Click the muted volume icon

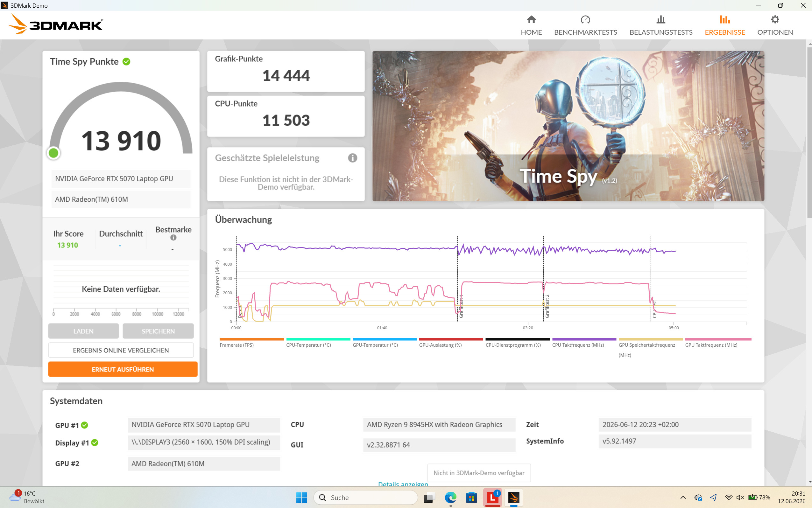[x=740, y=498]
